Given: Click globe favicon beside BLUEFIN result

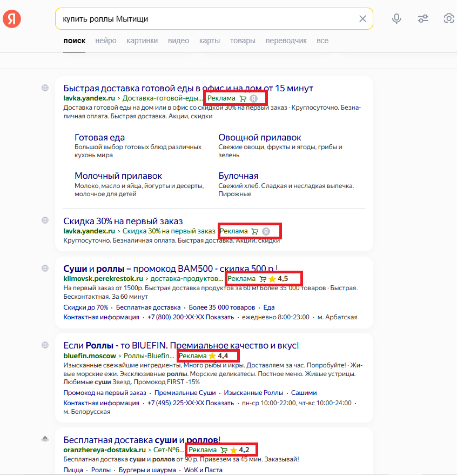Looking at the screenshot, I should pyautogui.click(x=45, y=345).
